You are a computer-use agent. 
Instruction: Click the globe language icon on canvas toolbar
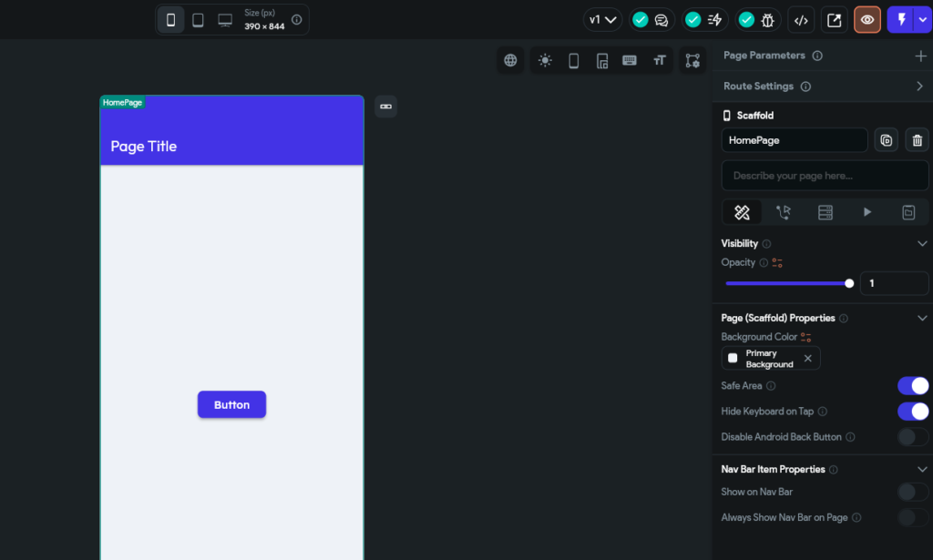(510, 61)
